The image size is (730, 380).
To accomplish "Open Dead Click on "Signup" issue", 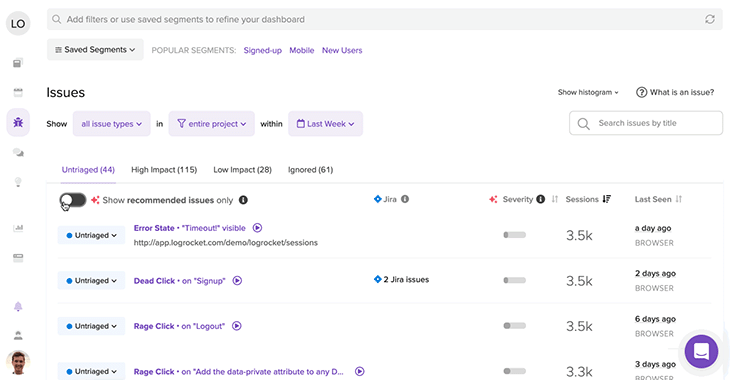I will (x=179, y=280).
